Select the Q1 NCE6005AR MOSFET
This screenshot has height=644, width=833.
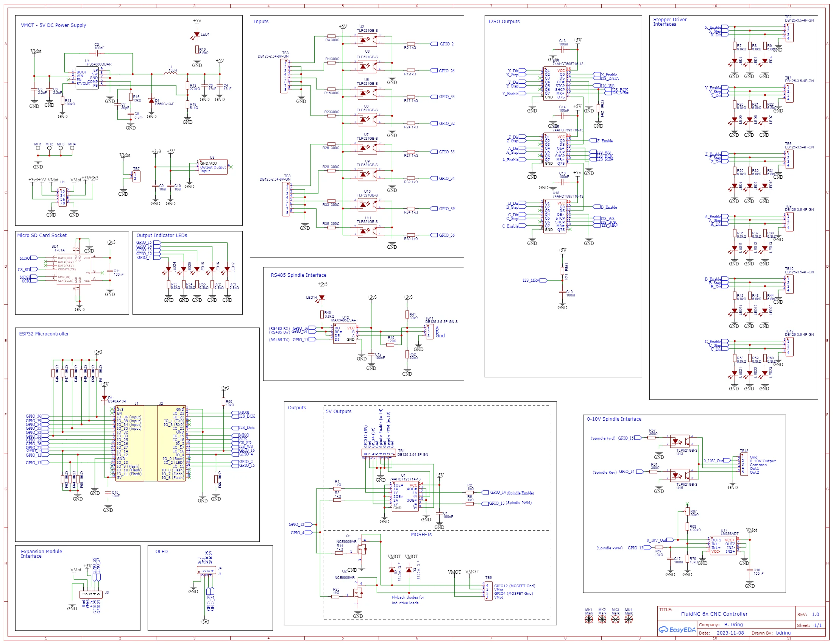(x=361, y=549)
